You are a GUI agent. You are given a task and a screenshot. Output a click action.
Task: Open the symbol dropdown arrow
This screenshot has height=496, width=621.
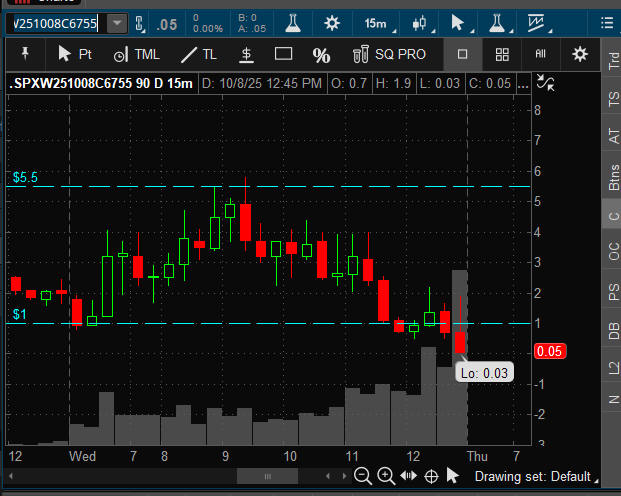117,23
